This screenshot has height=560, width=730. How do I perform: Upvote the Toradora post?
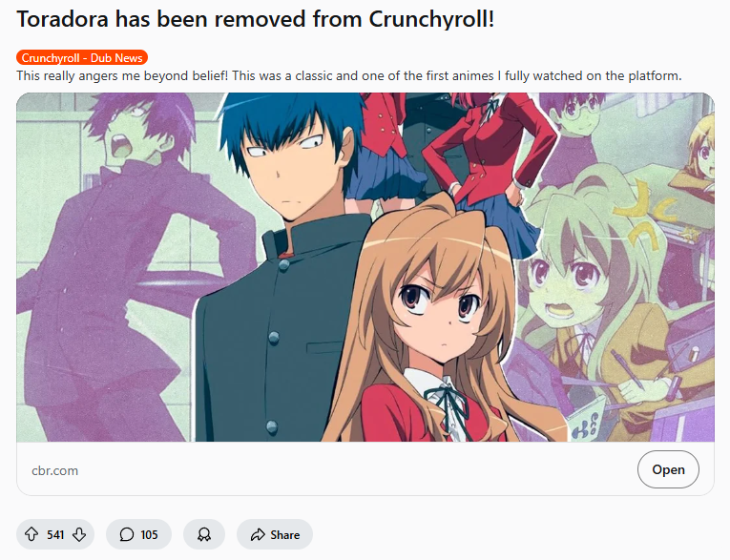pyautogui.click(x=31, y=534)
